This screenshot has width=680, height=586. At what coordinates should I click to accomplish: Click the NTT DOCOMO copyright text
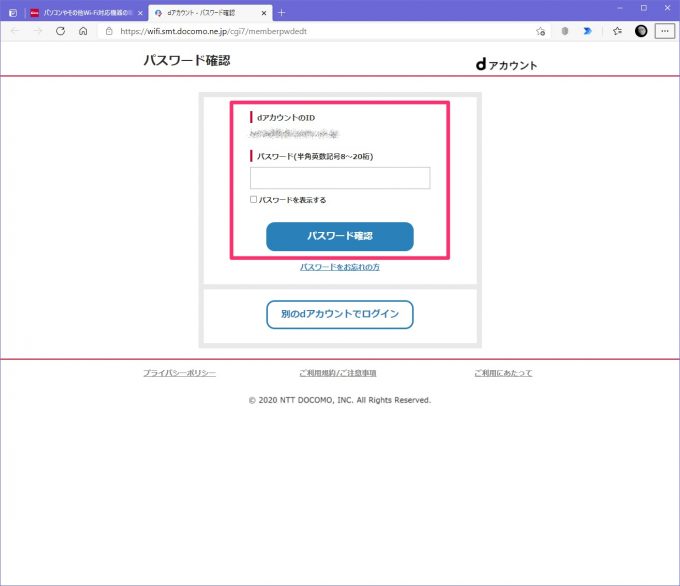(340, 400)
